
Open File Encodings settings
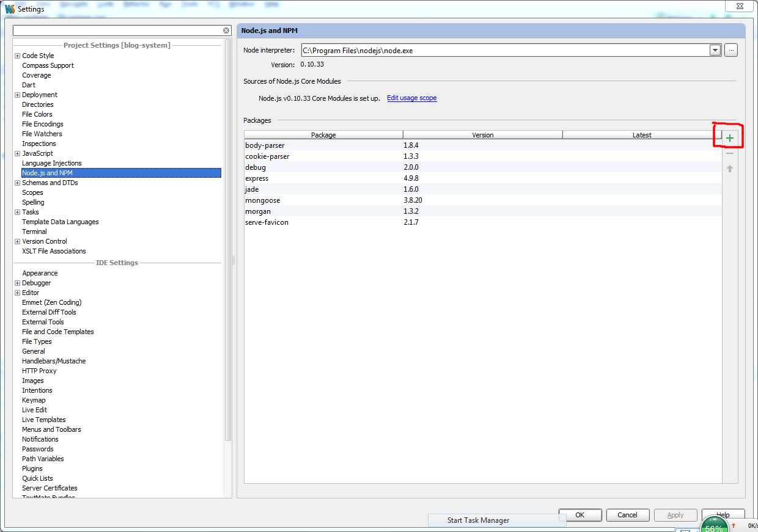coord(43,124)
